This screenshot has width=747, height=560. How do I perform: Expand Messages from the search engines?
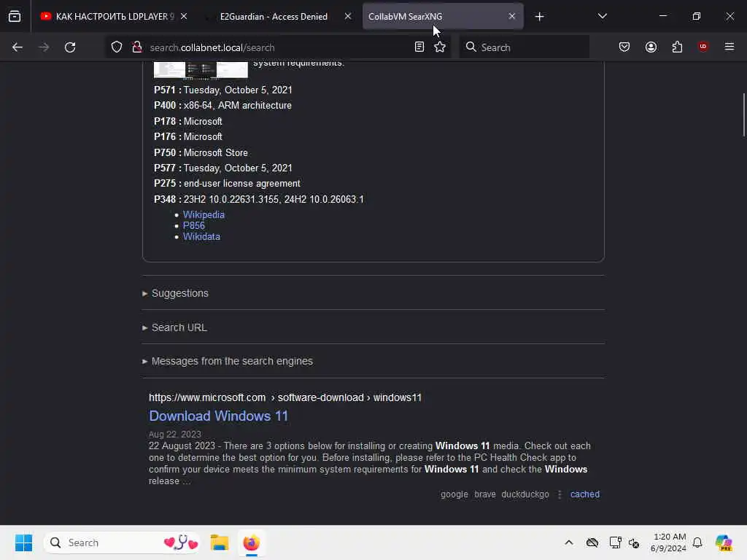[x=228, y=362]
